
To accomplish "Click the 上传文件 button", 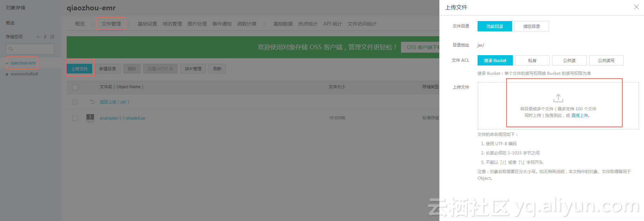I will pyautogui.click(x=80, y=69).
